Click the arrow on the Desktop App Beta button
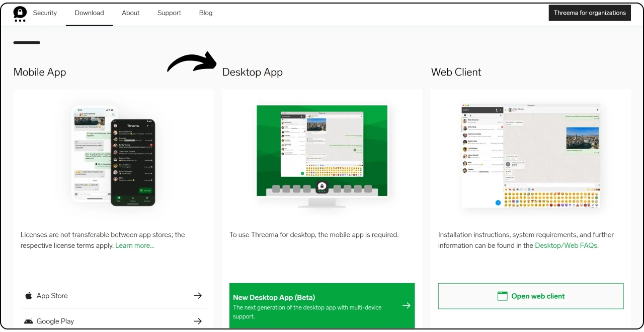 (x=407, y=305)
